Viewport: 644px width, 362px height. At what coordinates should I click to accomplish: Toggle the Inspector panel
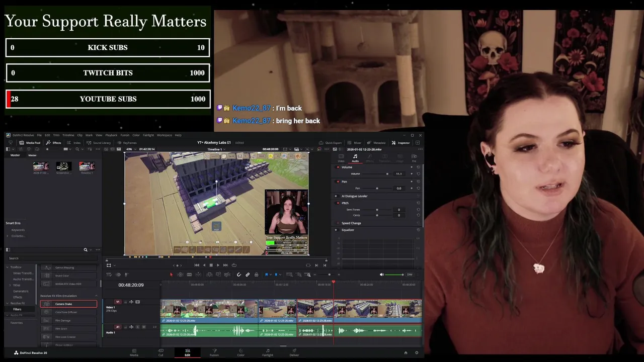(x=401, y=143)
